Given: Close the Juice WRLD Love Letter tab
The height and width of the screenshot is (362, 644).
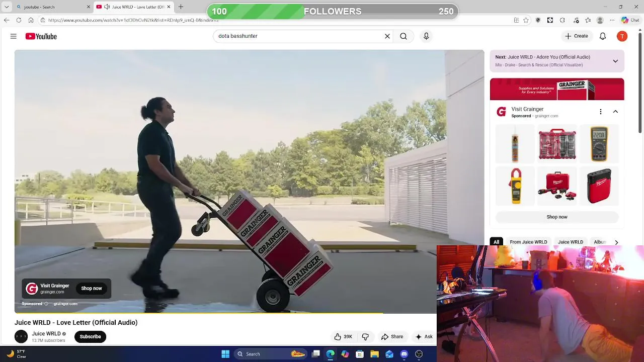Looking at the screenshot, I should click(169, 7).
